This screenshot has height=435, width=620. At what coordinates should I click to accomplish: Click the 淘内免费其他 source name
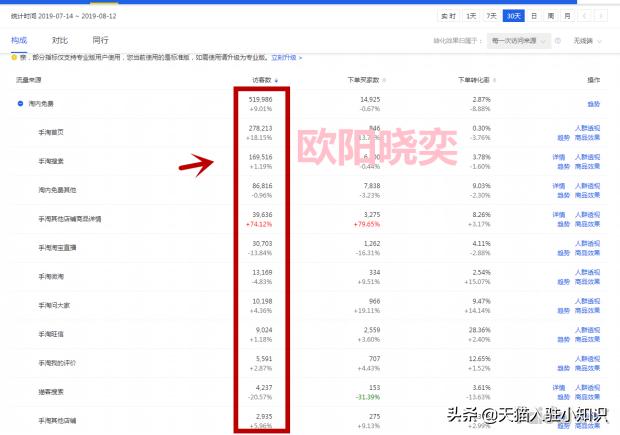[x=57, y=190]
